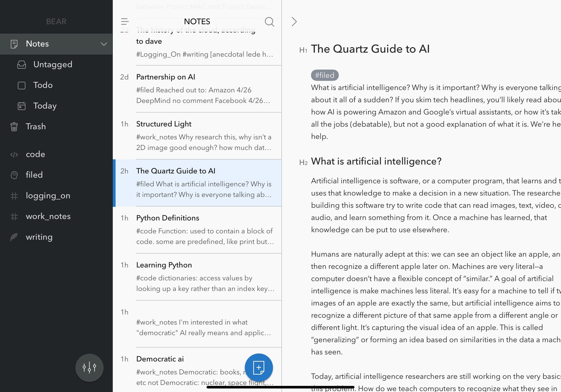Open the Learning Python note
The width and height of the screenshot is (561, 392).
[x=197, y=277]
